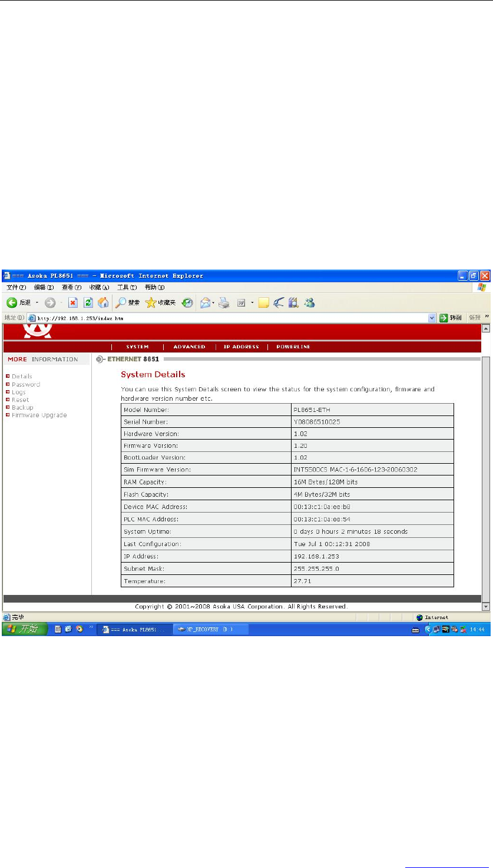This screenshot has height=868, width=493.
Task: Open the Search (搜索) toolbar button
Action: click(128, 302)
